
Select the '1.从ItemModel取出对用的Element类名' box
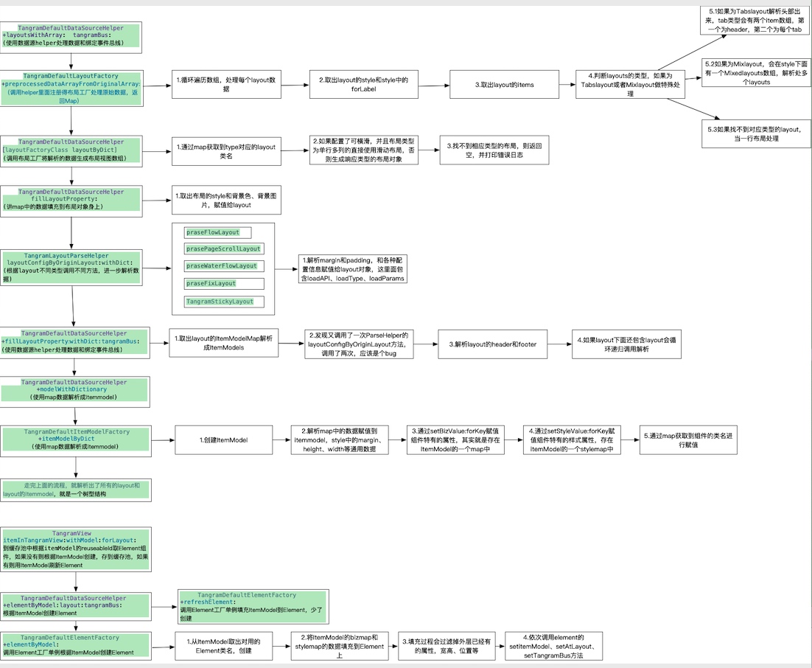224,646
